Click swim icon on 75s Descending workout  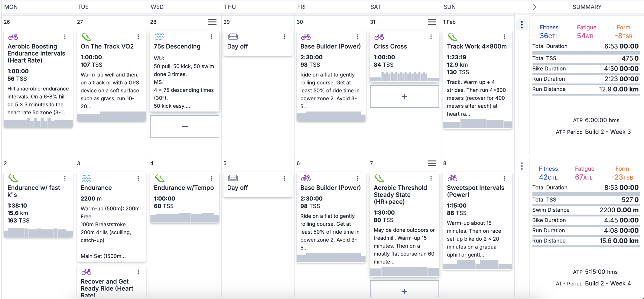point(159,37)
